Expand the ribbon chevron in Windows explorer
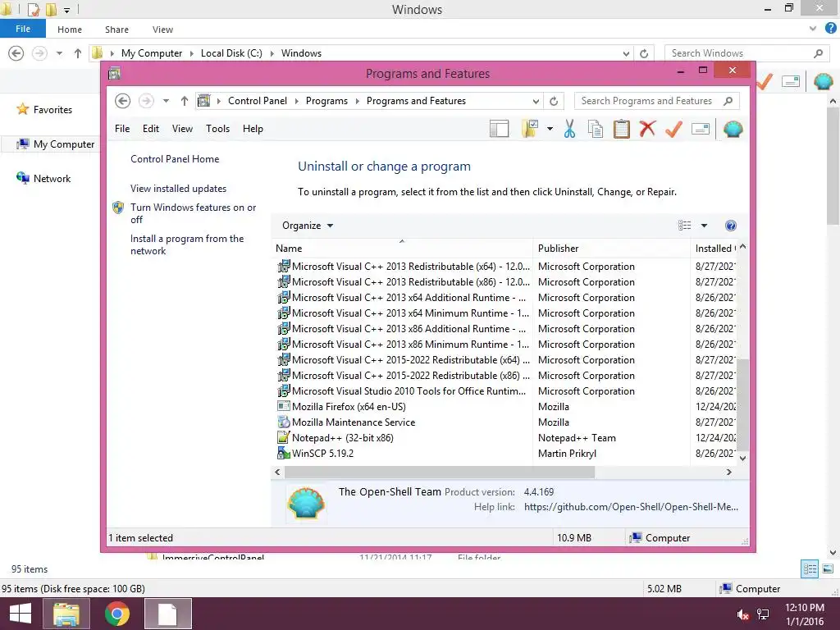The width and height of the screenshot is (840, 630). (813, 29)
